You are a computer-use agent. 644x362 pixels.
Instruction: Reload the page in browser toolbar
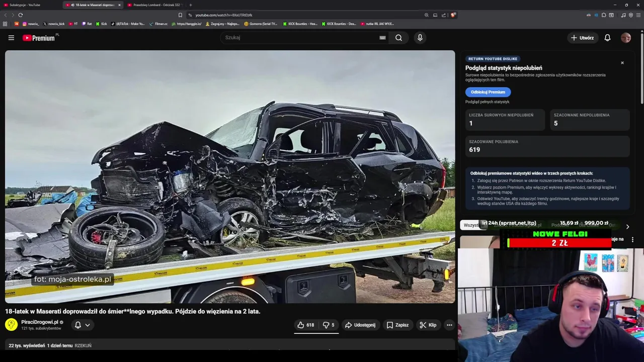[x=21, y=15]
